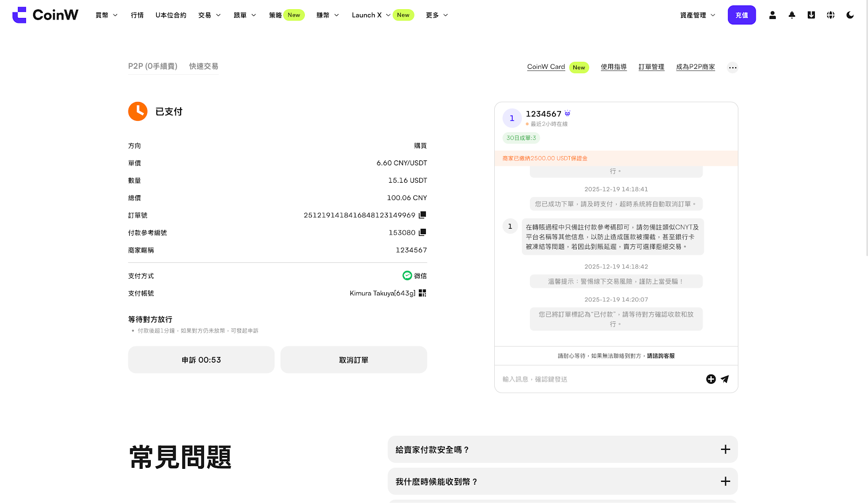
Task: Open the language globe selector
Action: [831, 15]
